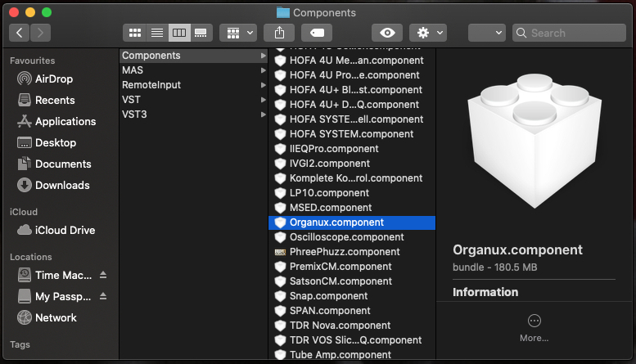This screenshot has width=636, height=364.
Task: Open Recents in the sidebar
Action: pyautogui.click(x=46, y=100)
